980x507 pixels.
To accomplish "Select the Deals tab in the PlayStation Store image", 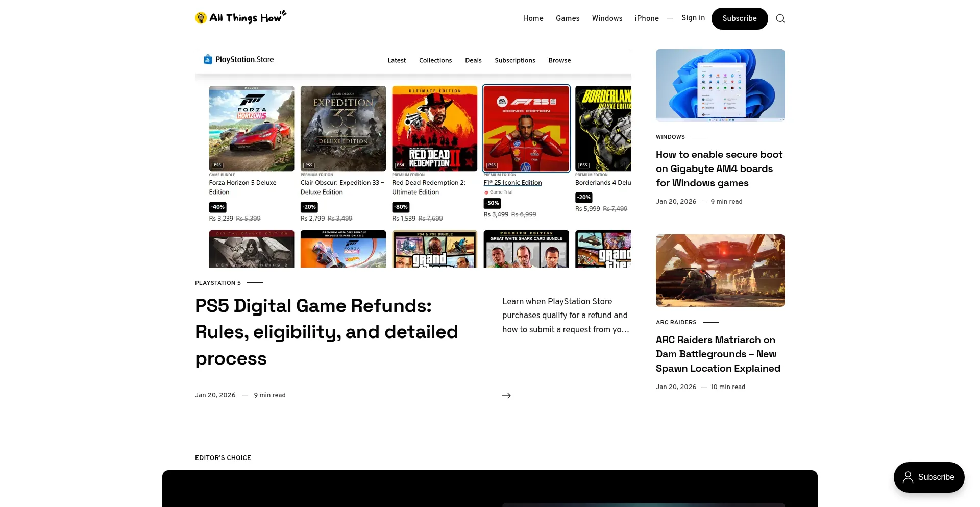I will (x=473, y=60).
